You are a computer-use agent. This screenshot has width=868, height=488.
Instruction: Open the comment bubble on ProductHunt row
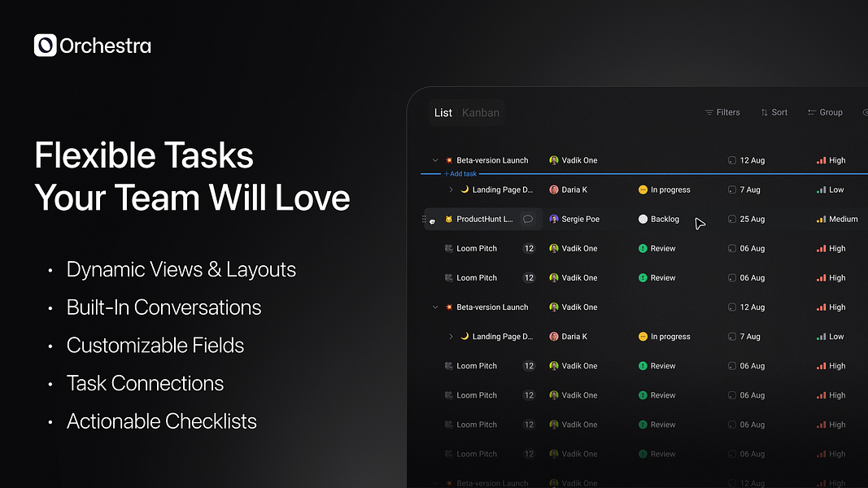point(528,219)
